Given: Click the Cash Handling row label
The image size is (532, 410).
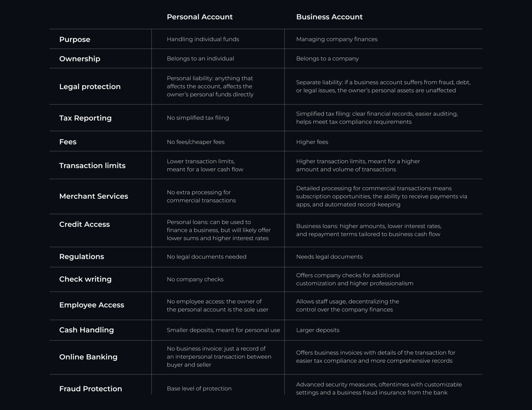Looking at the screenshot, I should (86, 330).
